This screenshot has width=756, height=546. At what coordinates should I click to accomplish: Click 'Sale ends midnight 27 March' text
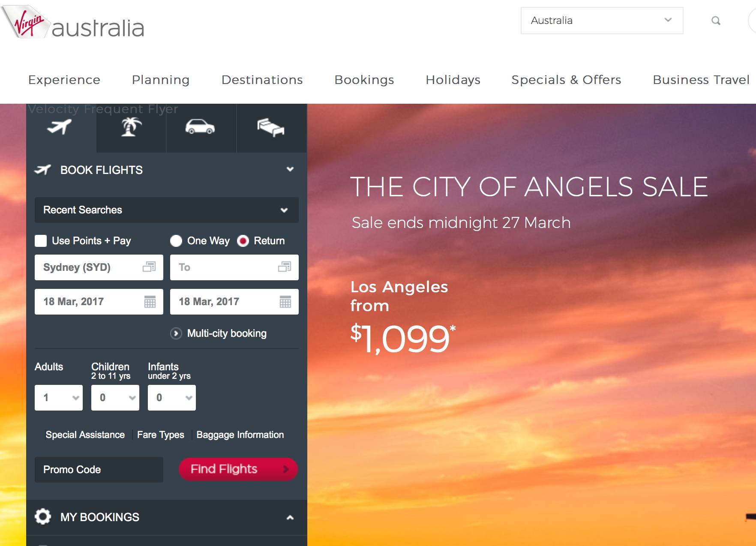click(x=461, y=223)
